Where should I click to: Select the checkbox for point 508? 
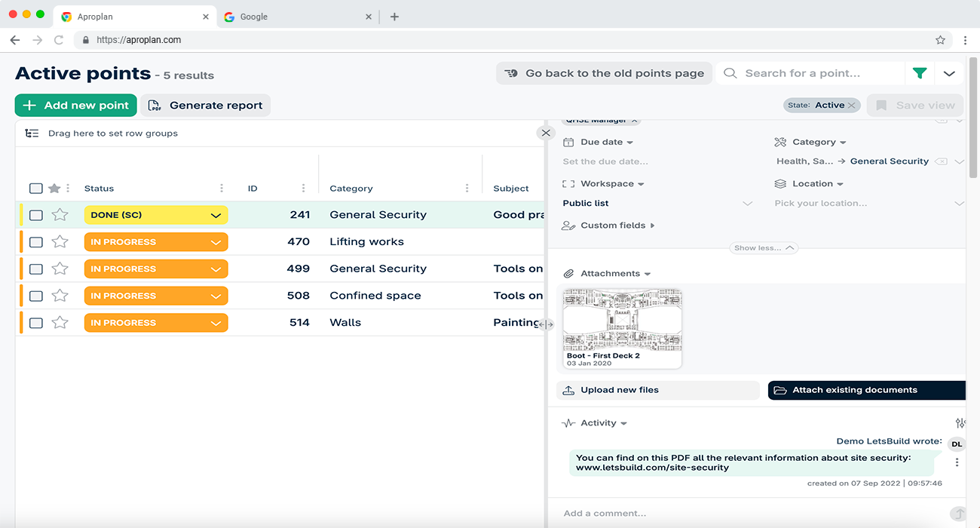(x=36, y=296)
